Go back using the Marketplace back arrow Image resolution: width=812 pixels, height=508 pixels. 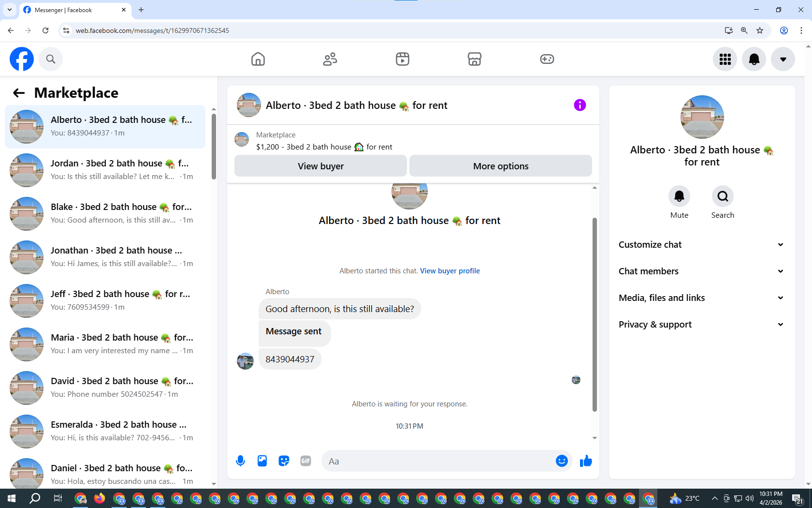tap(19, 93)
